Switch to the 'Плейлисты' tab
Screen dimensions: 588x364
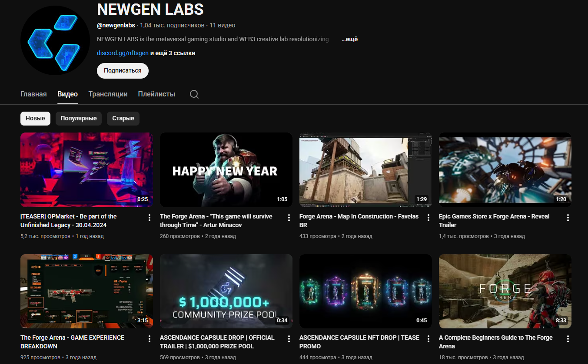pos(156,94)
